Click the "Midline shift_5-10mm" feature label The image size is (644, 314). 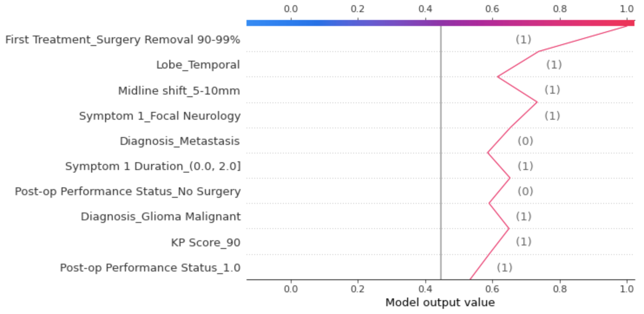coord(179,91)
